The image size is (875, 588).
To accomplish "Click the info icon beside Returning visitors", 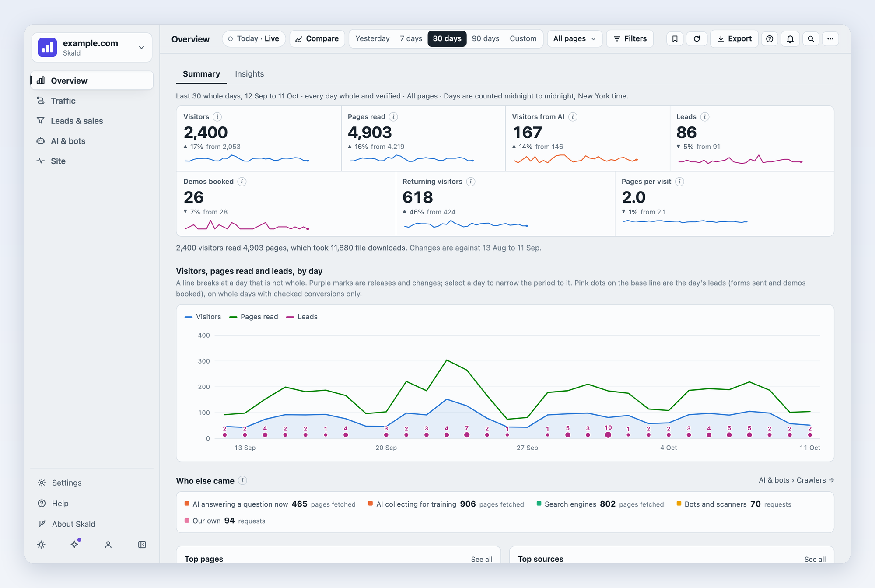I will (x=471, y=182).
